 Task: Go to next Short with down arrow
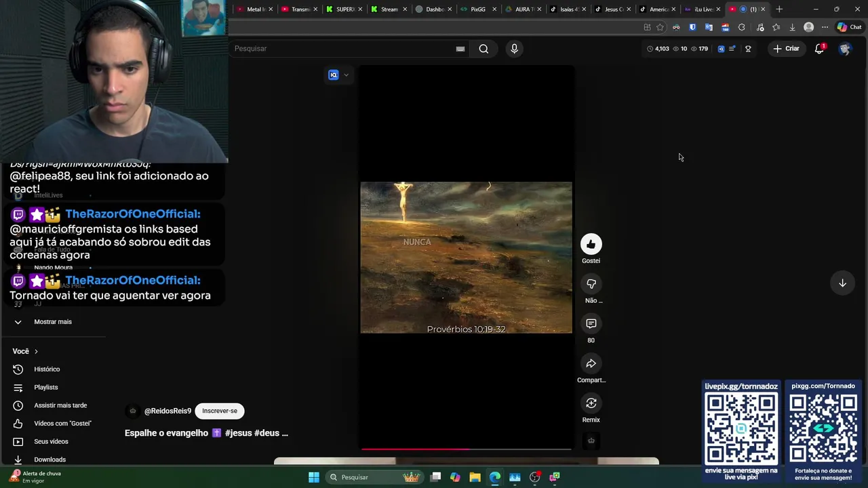(x=842, y=283)
